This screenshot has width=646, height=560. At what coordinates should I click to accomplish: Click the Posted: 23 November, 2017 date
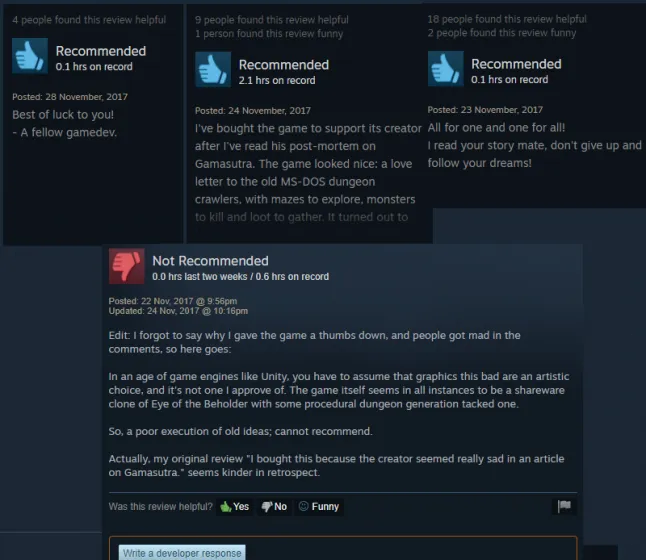coord(485,110)
